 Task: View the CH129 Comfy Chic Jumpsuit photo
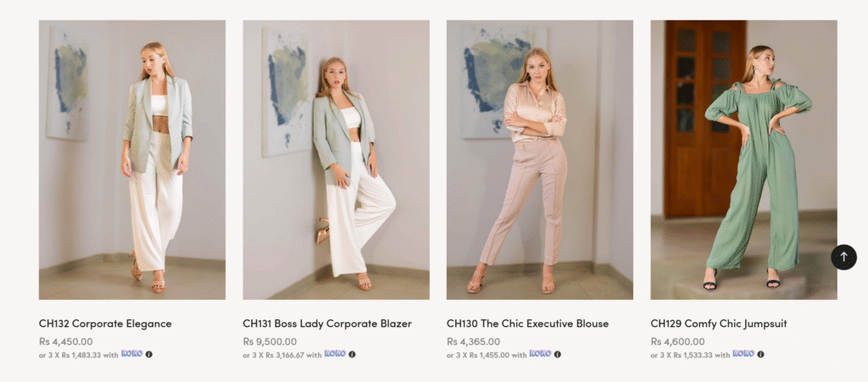coord(743,160)
